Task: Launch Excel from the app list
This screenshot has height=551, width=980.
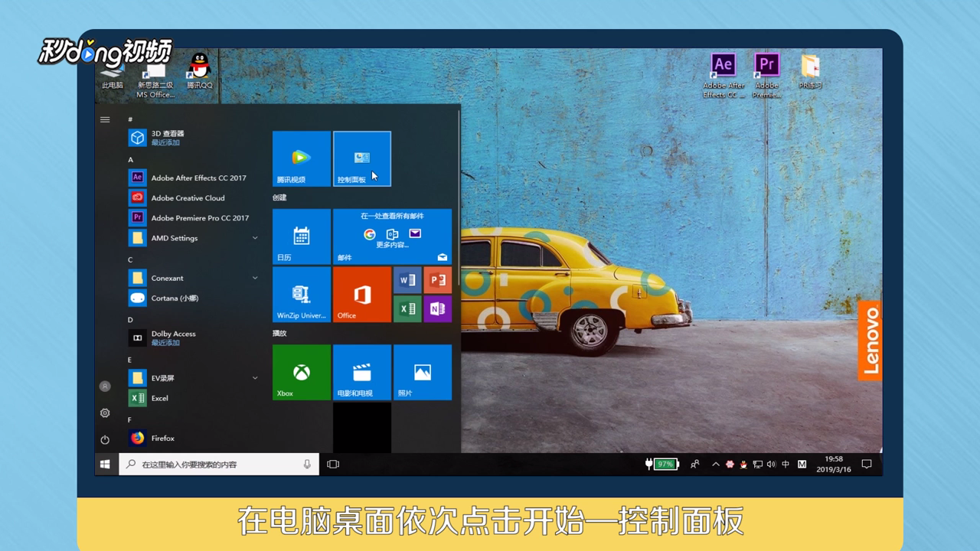Action: coord(194,398)
